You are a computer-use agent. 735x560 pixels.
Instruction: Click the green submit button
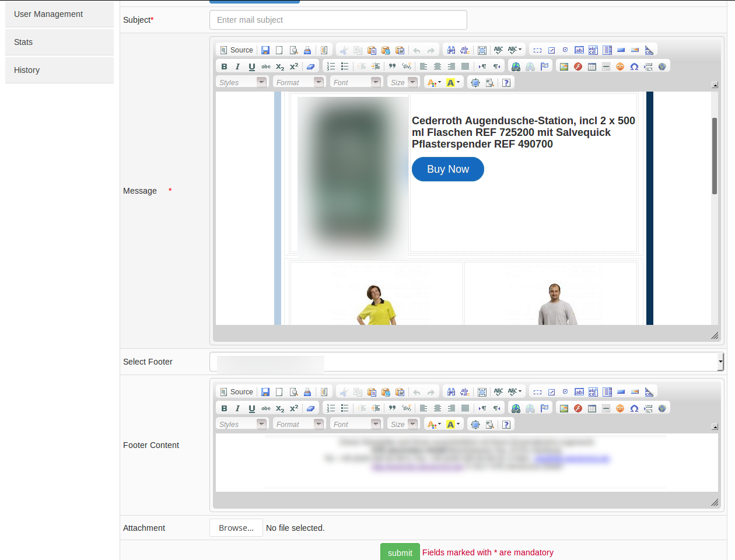pyautogui.click(x=400, y=552)
